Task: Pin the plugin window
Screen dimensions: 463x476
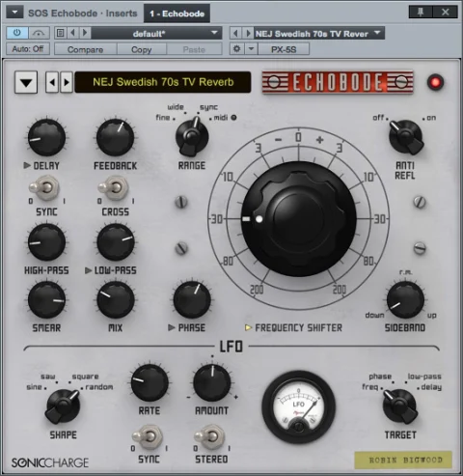Action: click(421, 13)
